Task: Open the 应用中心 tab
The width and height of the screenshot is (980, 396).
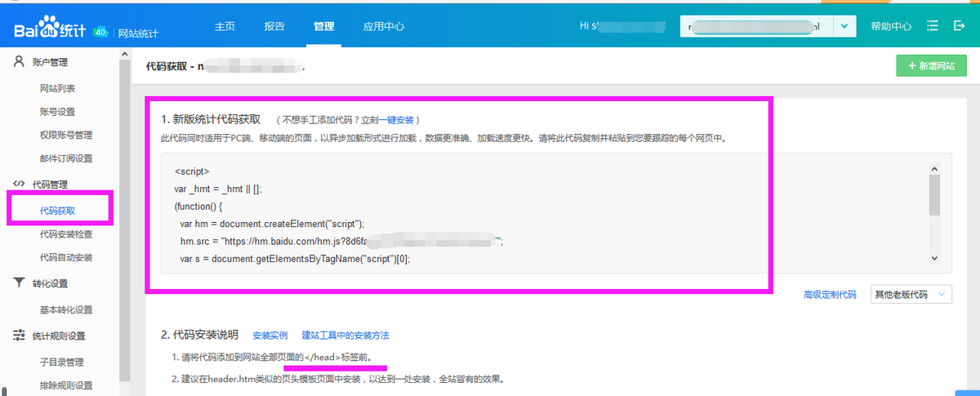Action: (384, 26)
